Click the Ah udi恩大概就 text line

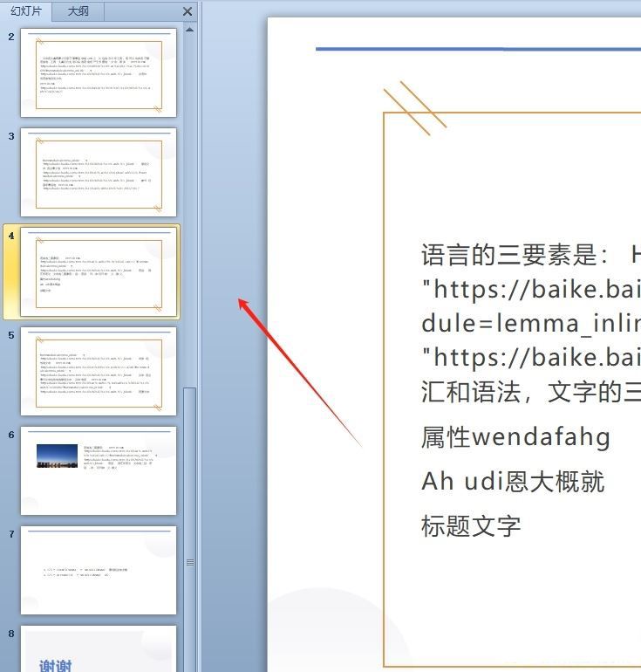click(513, 482)
